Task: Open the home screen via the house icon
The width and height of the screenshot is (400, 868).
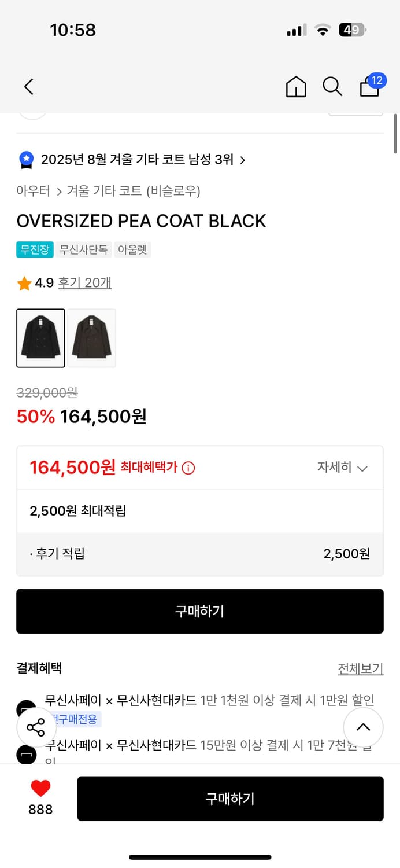Action: pyautogui.click(x=295, y=87)
